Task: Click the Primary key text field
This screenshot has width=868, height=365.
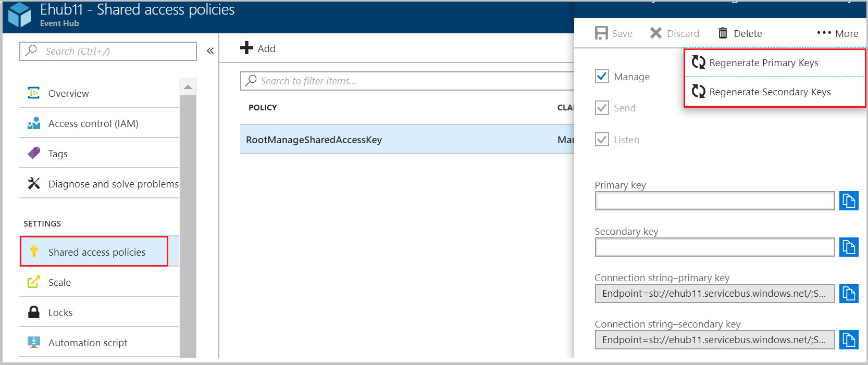Action: tap(715, 201)
